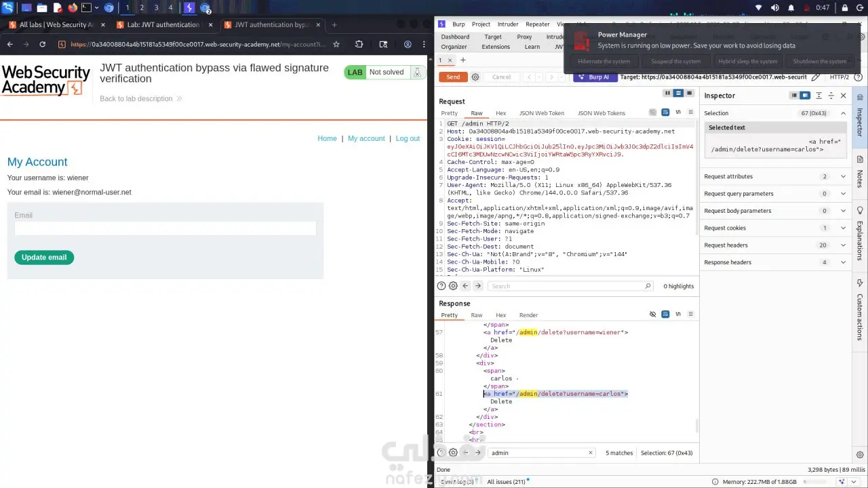Open the terminal emulator panel icon
The width and height of the screenshot is (868, 488).
coord(87,8)
